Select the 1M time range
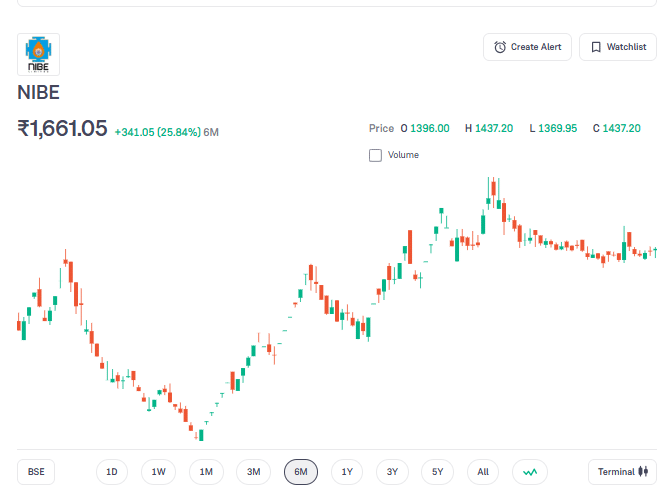 (206, 472)
